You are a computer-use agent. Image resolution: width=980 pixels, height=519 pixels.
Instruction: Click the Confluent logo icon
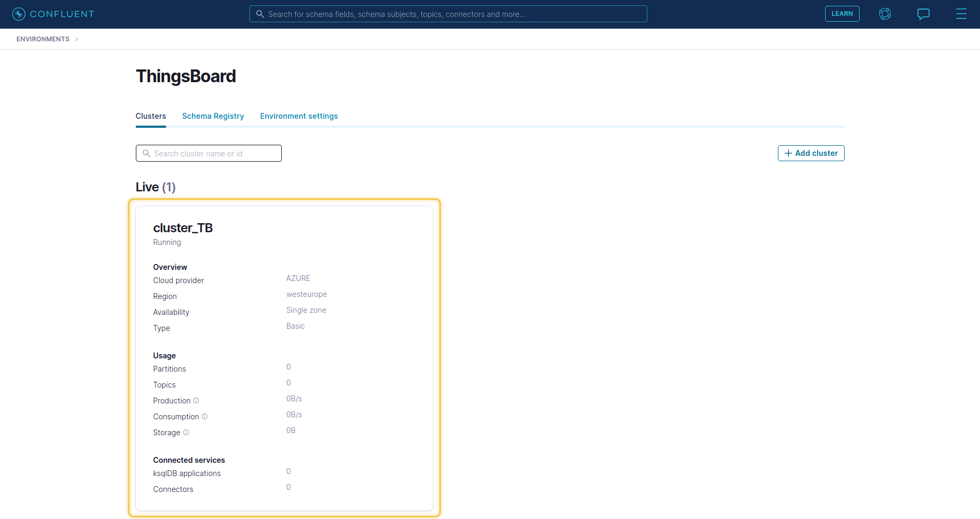coord(19,14)
